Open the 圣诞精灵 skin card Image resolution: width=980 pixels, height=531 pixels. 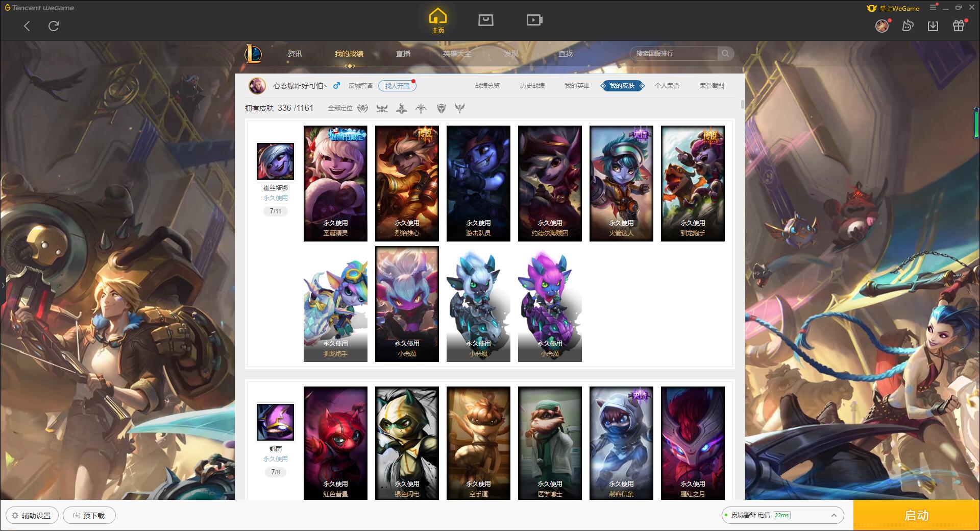tap(335, 183)
